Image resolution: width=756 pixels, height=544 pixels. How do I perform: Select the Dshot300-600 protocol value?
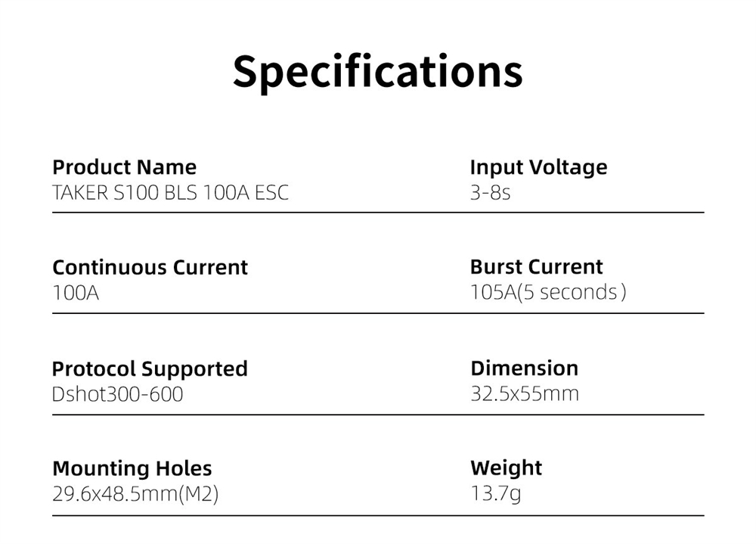117,393
